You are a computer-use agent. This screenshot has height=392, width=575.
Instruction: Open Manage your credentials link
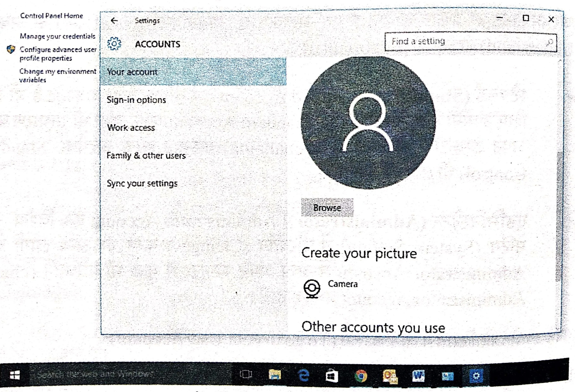[x=57, y=36]
